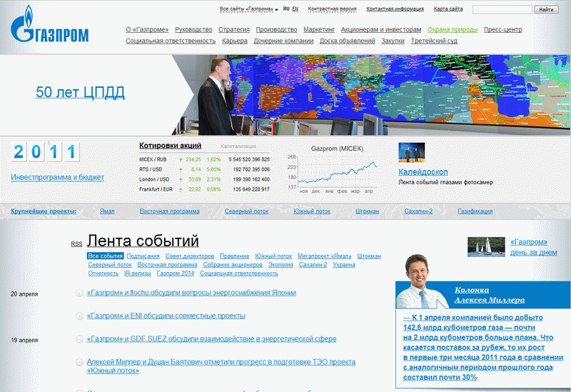This screenshot has height=392, width=571.
Task: Click the Найти search button
Action: click(546, 9)
